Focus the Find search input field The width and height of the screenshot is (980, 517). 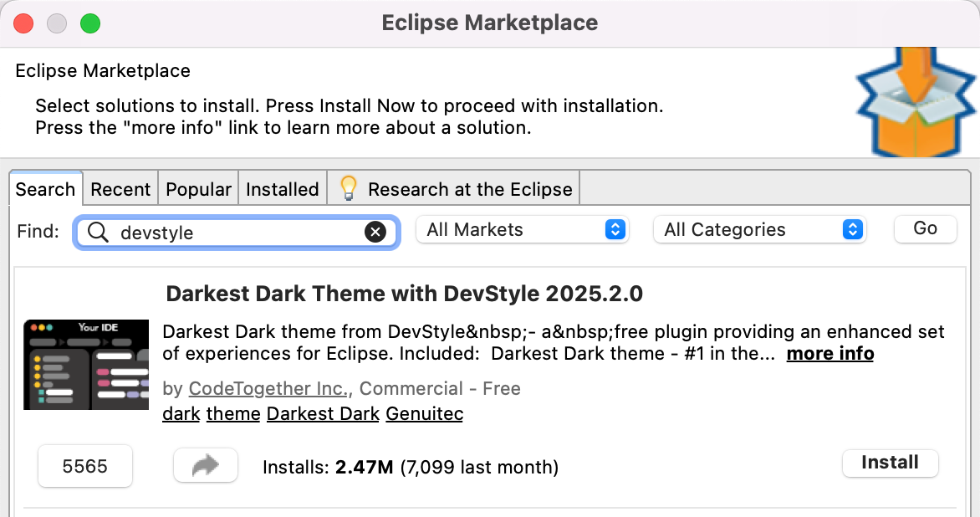click(238, 232)
